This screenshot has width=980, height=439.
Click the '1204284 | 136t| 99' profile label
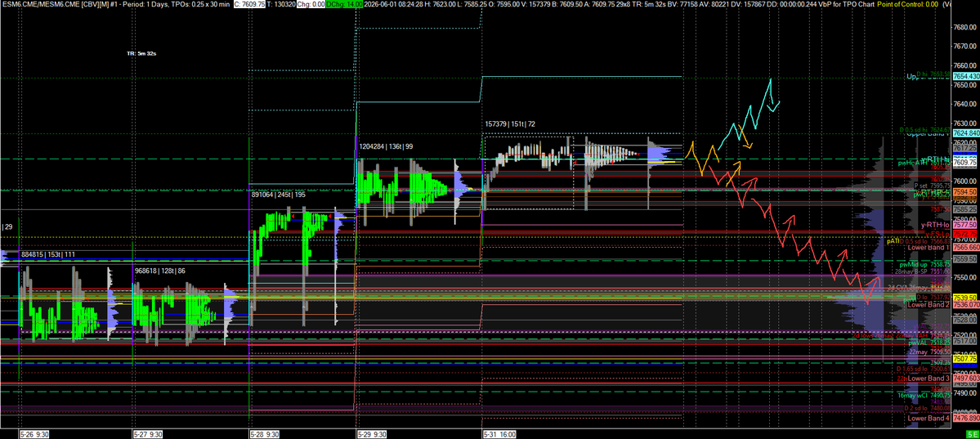pyautogui.click(x=386, y=146)
